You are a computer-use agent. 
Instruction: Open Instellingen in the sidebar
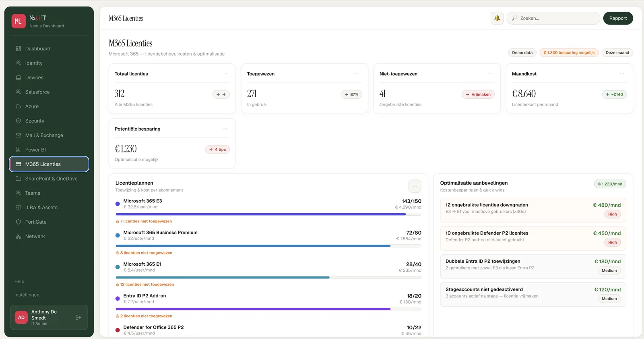[x=27, y=295]
